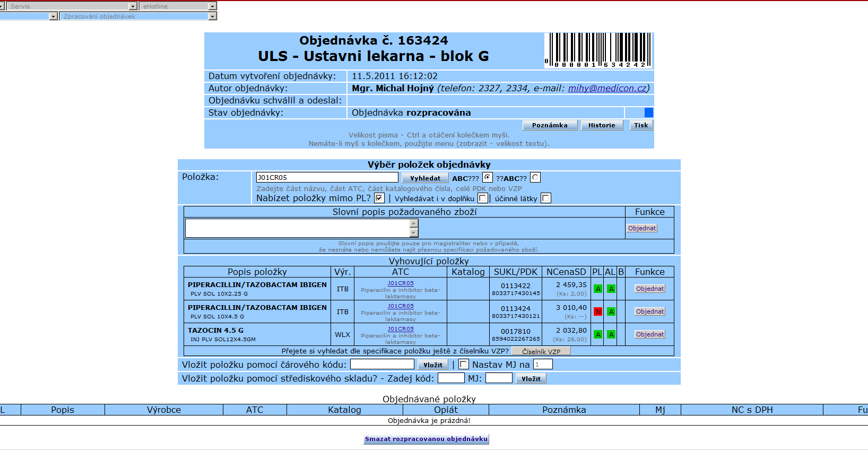This screenshot has height=450, width=868.
Task: Open the Číselník VZP lookup
Action: tap(541, 351)
